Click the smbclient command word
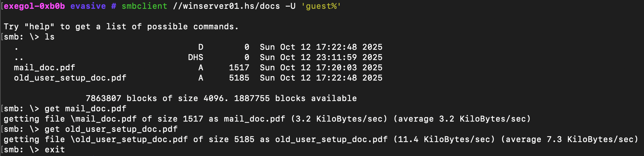The width and height of the screenshot is (644, 156). point(144,6)
